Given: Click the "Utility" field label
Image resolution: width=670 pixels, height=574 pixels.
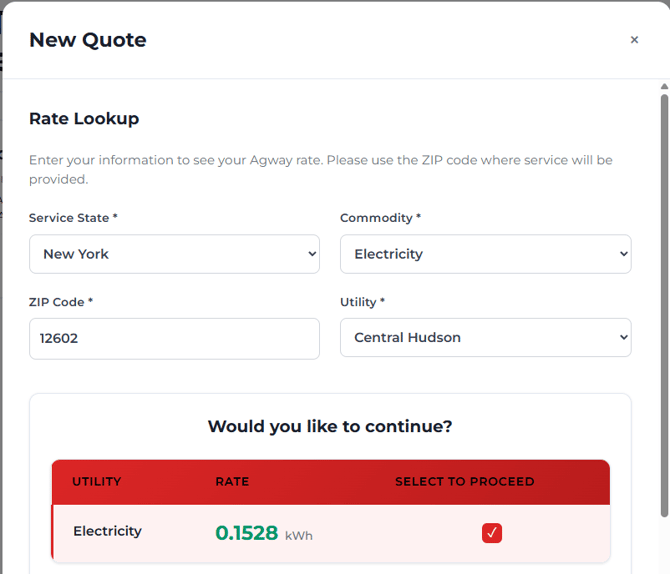Looking at the screenshot, I should 362,302.
